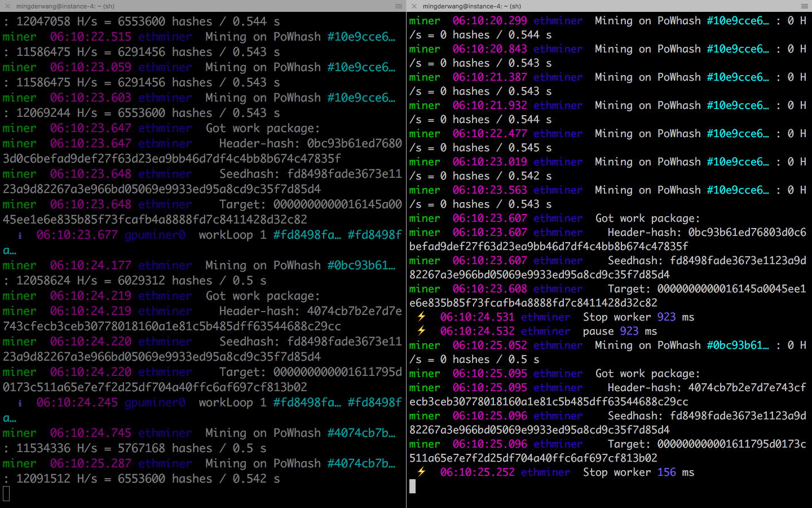Click the text "12069244 H/s"
The height and width of the screenshot is (508, 812).
click(57, 113)
